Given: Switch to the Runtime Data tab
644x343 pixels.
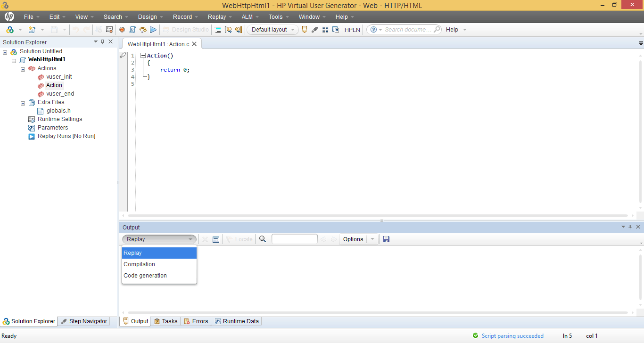Looking at the screenshot, I should 236,321.
